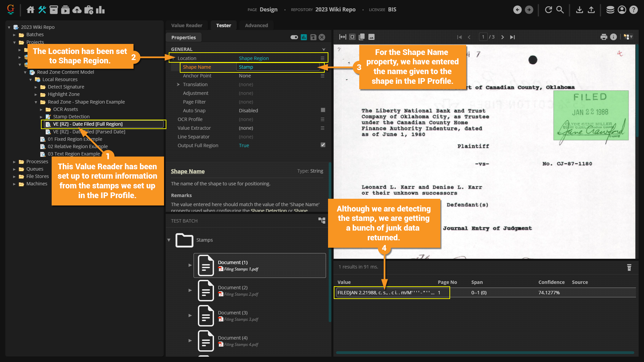This screenshot has width=644, height=362.
Task: Expand the Batches tree node
Action: 14,35
